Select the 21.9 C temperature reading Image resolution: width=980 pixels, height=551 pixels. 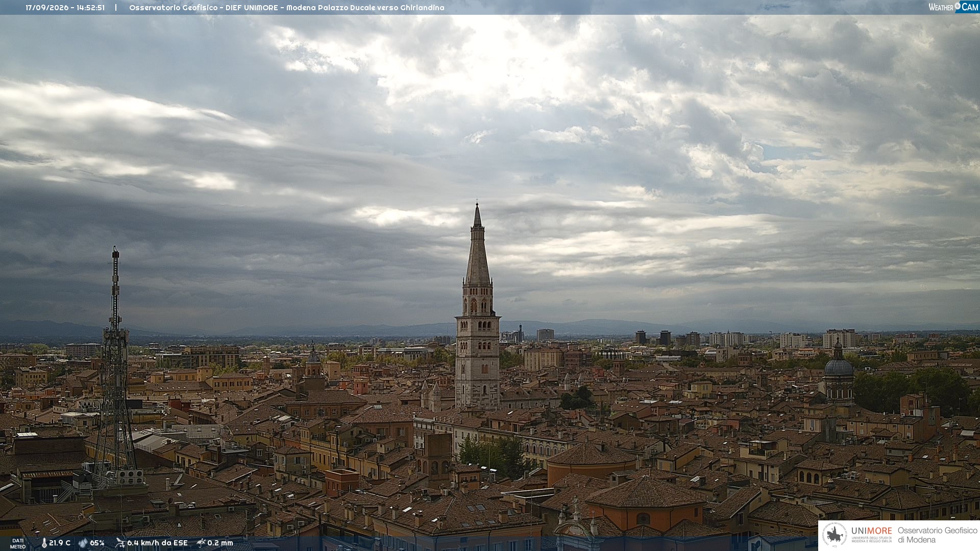[x=60, y=543]
